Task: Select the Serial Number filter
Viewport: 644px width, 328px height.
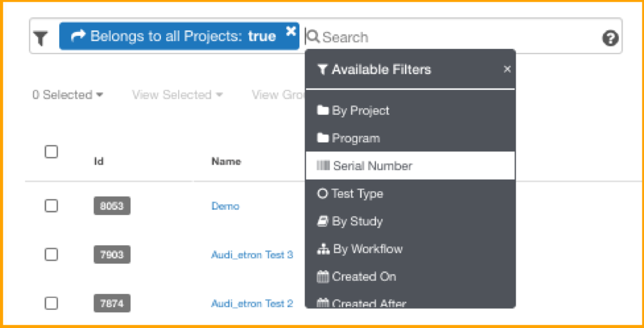Action: pyautogui.click(x=410, y=166)
